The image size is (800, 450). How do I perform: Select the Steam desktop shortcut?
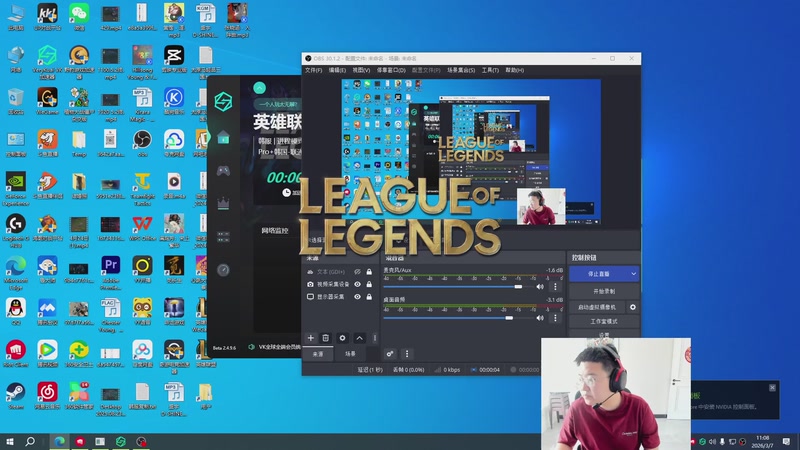tap(16, 396)
